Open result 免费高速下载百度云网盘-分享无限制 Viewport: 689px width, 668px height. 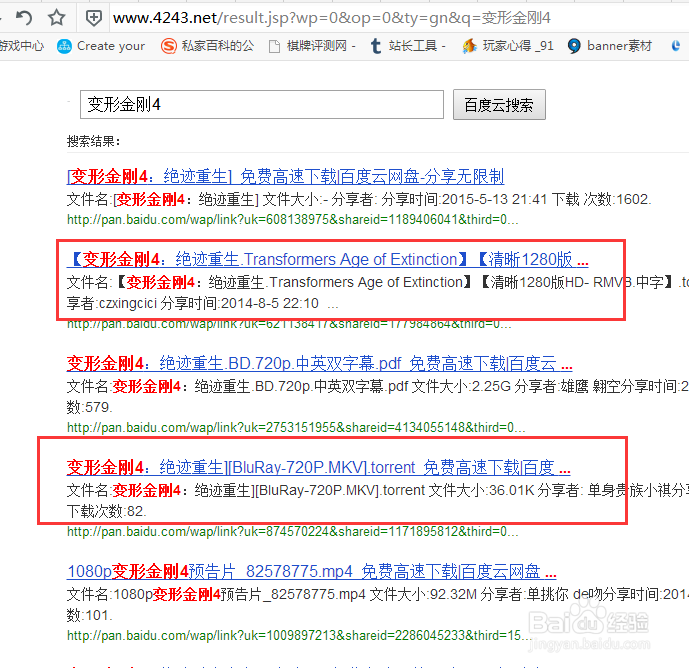pos(286,177)
